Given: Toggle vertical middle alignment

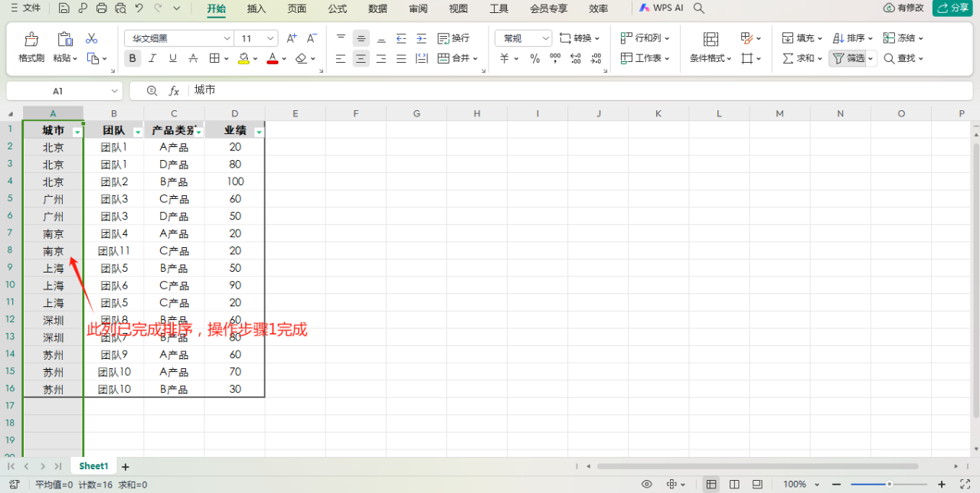Looking at the screenshot, I should (361, 38).
